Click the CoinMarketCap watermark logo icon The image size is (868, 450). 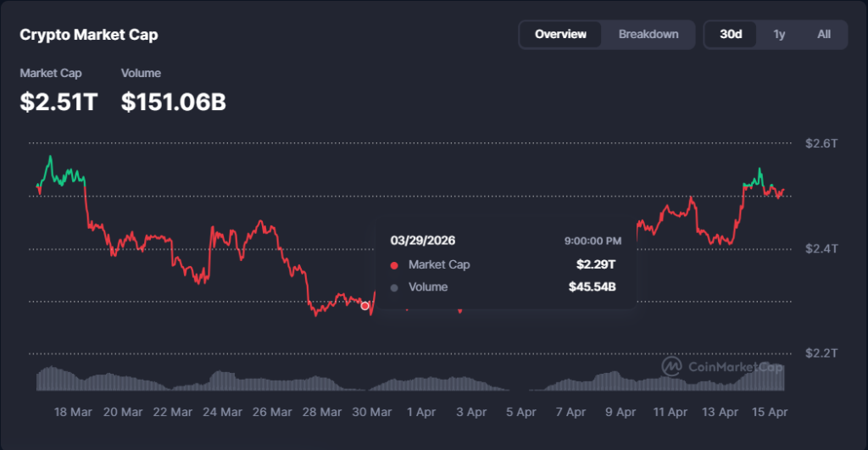click(x=672, y=365)
